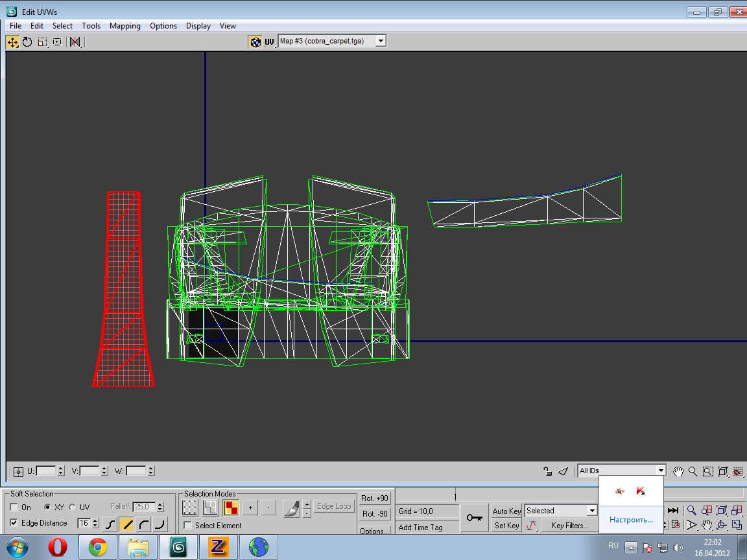Viewport: 747px width, 560px height.
Task: Activate Face sub-object selection mode
Action: [x=231, y=507]
